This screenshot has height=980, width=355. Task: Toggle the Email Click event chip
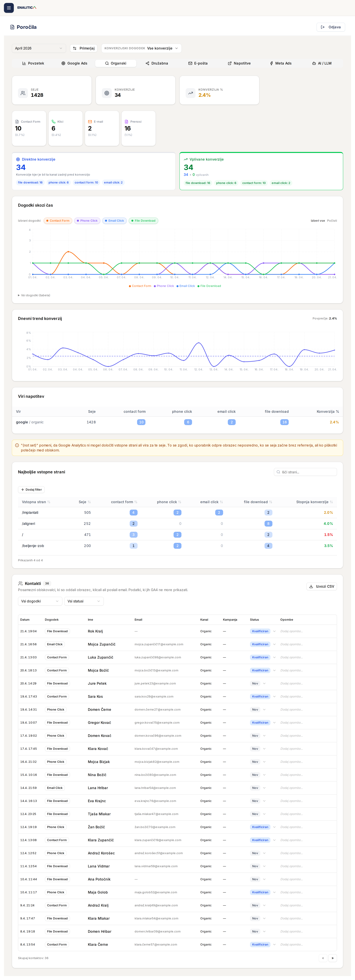(114, 221)
